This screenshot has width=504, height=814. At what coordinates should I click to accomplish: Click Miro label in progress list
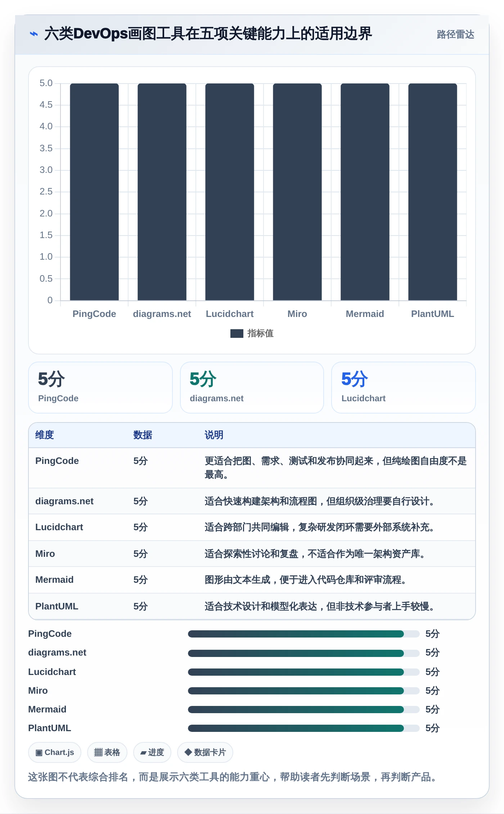click(38, 691)
